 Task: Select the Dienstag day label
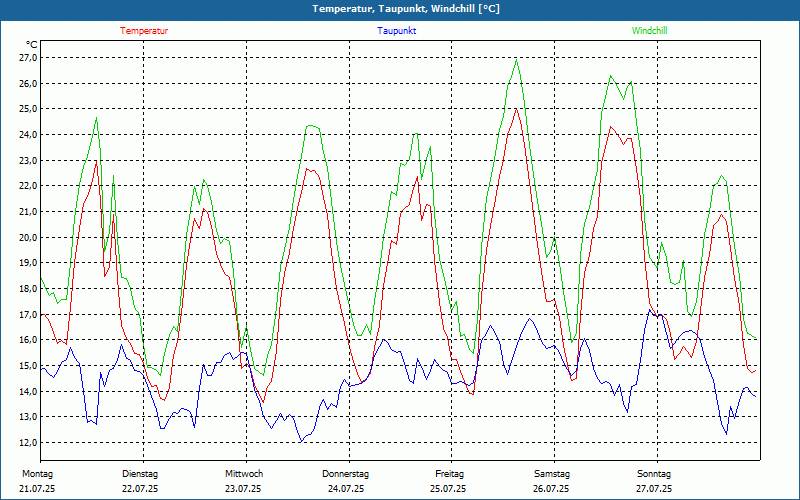[140, 473]
